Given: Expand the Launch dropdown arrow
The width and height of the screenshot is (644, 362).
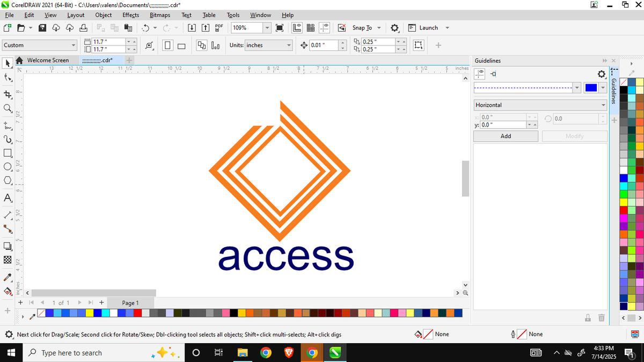Looking at the screenshot, I should (x=447, y=28).
